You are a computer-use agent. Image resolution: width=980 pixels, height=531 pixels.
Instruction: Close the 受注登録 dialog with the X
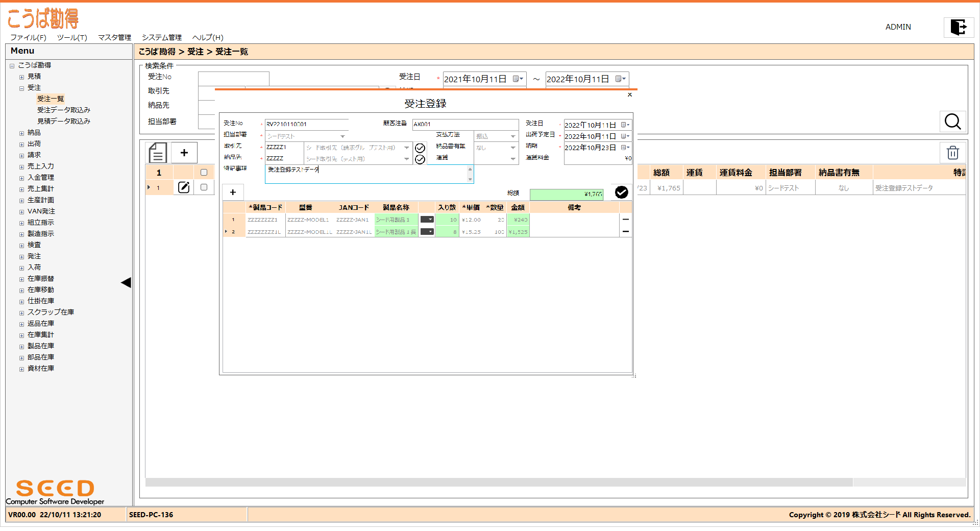pos(630,95)
